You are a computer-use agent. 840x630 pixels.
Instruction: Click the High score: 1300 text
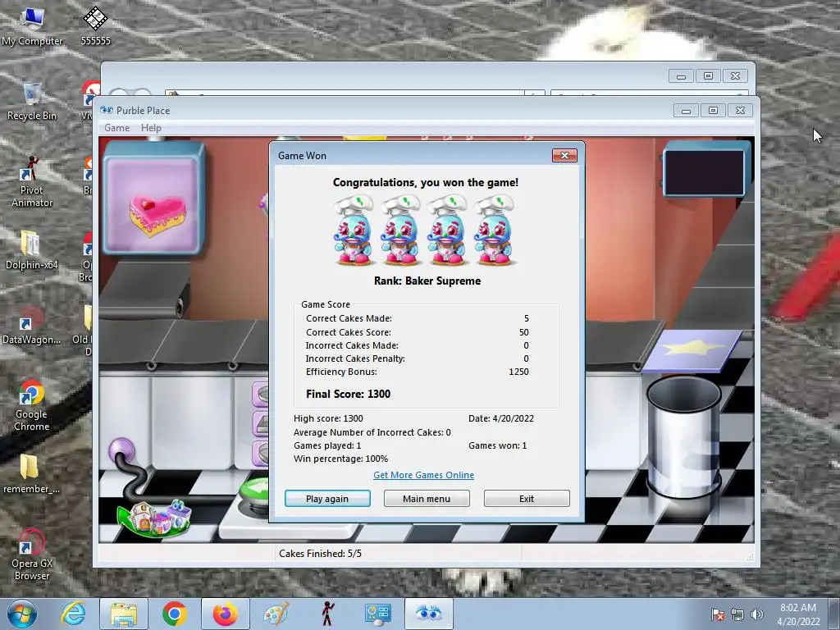click(328, 418)
